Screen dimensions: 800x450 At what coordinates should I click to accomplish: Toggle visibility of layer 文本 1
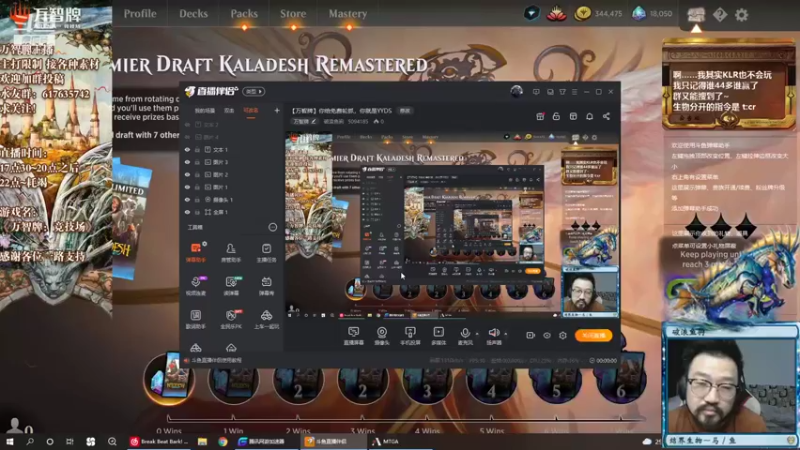187,149
